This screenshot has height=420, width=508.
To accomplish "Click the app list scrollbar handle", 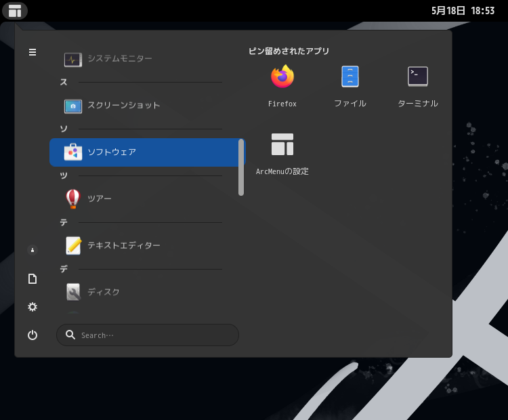I will click(241, 167).
